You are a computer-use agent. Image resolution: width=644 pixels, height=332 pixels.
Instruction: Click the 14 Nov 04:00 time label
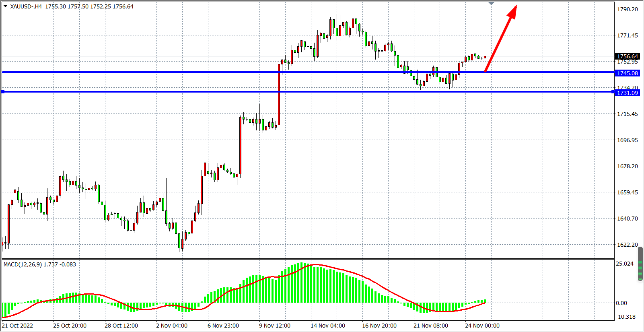point(327,326)
